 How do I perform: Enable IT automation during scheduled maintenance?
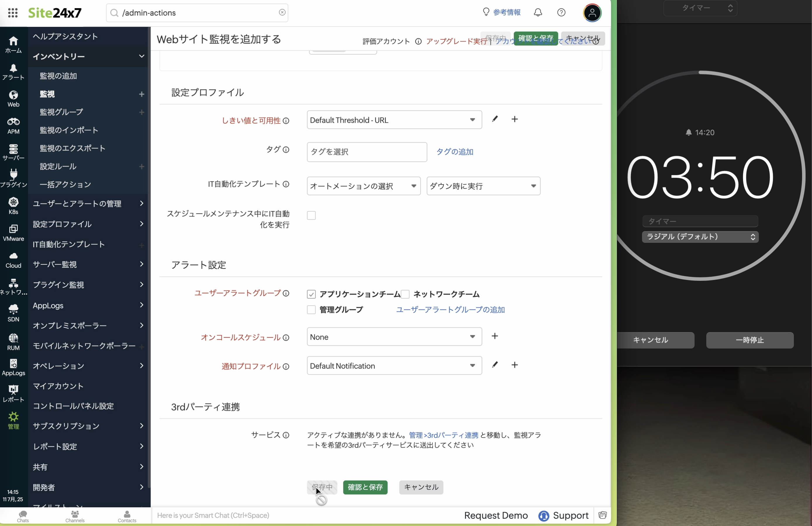311,216
